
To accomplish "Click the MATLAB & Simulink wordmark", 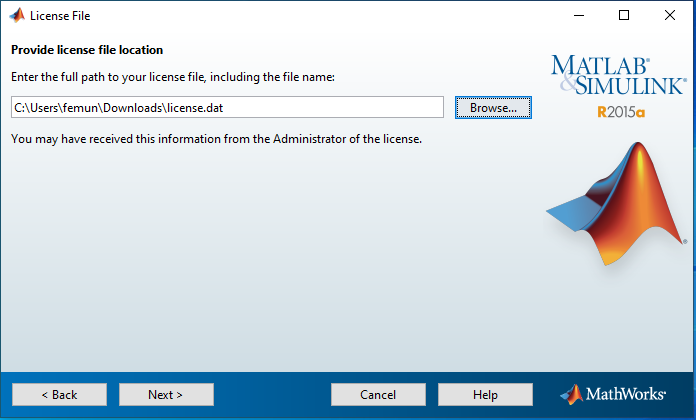I will (618, 78).
